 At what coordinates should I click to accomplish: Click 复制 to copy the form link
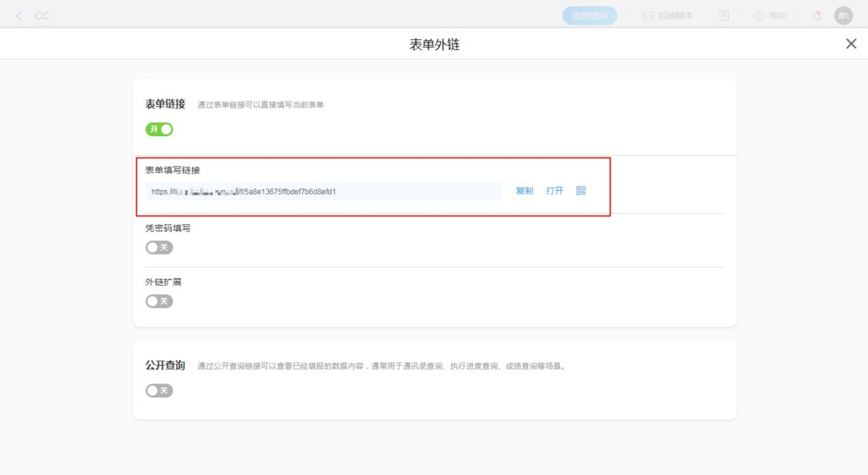tap(524, 191)
